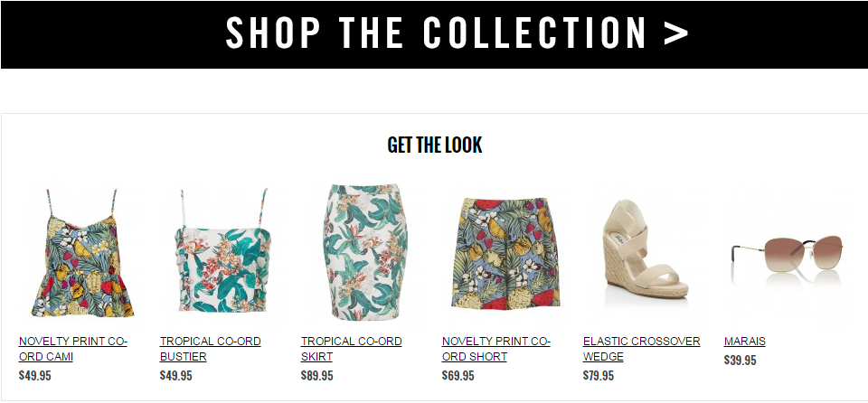Click the $49.95 price under Tropical Bustier

tap(176, 376)
